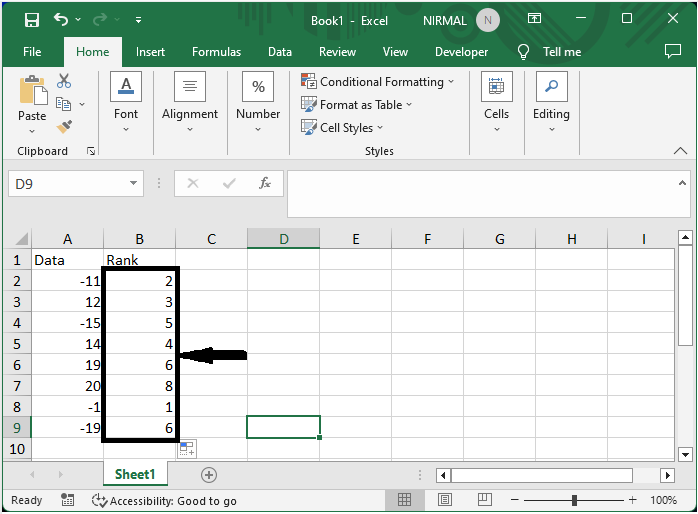Expand the Name Box dropdown arrow
Screen dimensions: 698x514
(x=133, y=183)
